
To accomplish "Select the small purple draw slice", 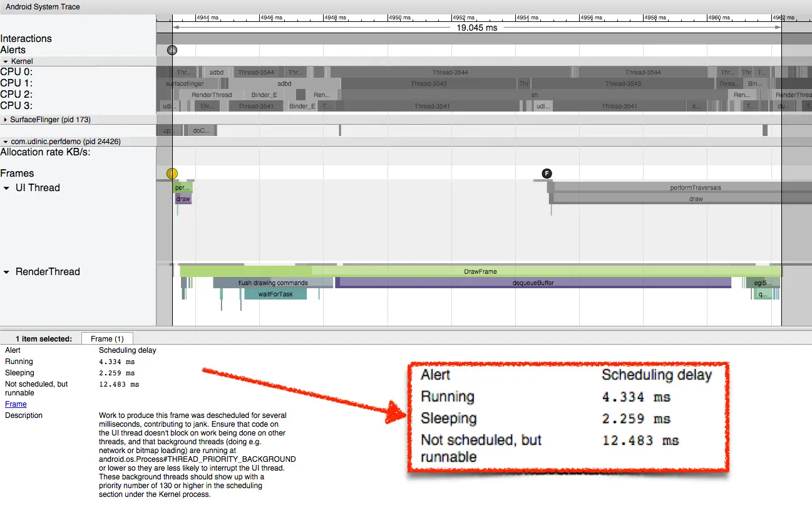I will 183,199.
